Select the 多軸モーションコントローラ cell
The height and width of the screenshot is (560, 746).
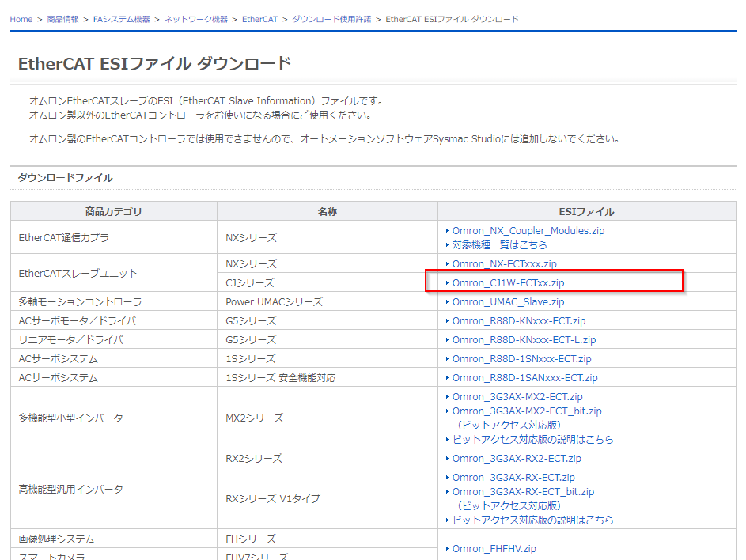coord(114,301)
